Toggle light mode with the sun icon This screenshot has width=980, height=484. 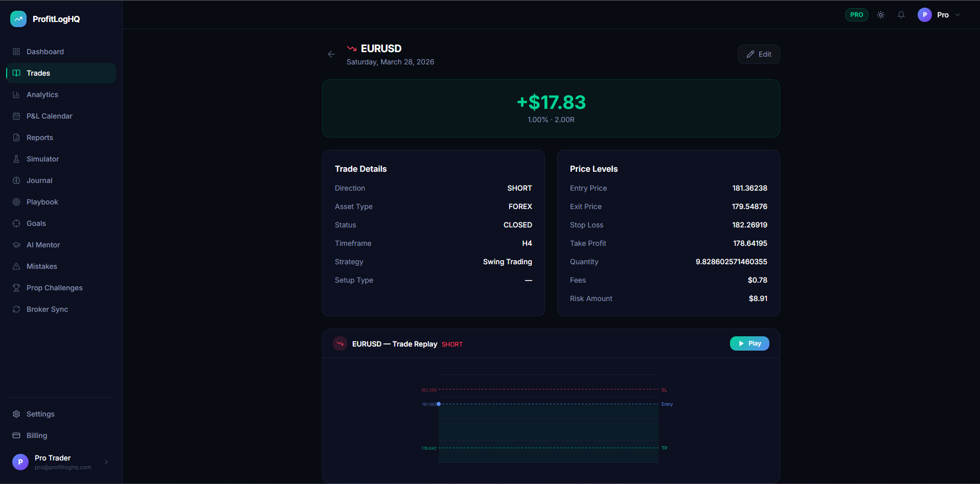[881, 15]
